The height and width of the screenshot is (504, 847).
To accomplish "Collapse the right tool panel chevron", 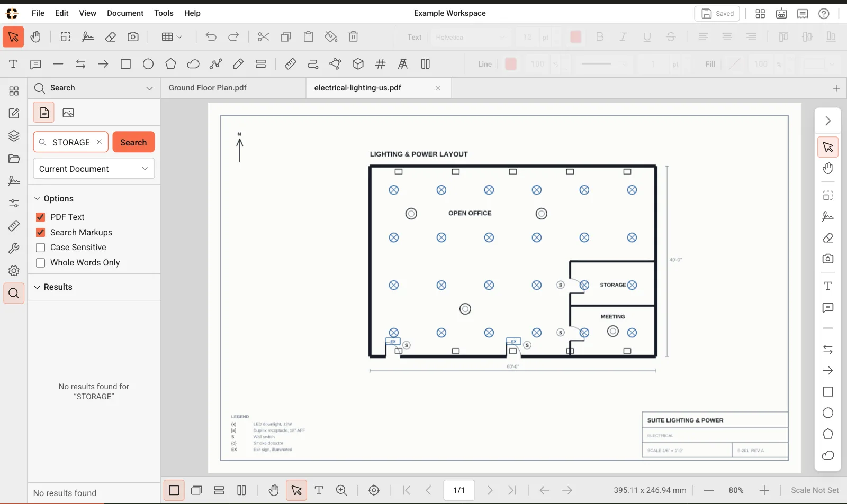I will (828, 121).
